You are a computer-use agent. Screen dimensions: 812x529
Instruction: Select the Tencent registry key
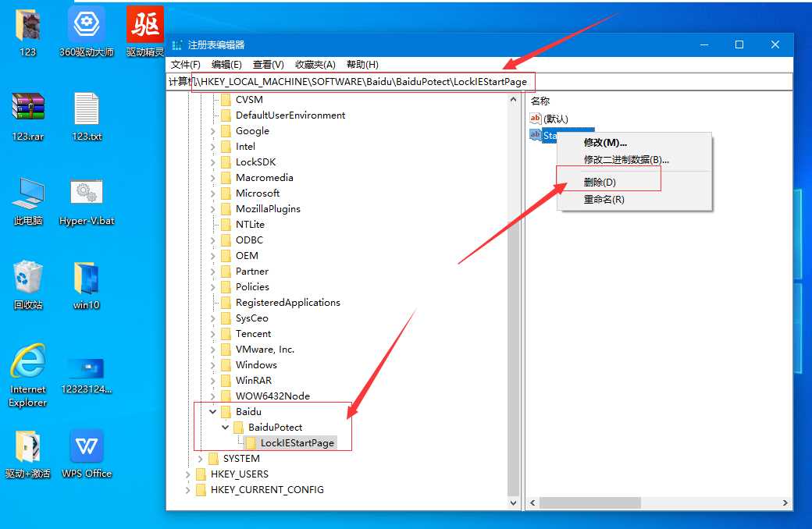tap(253, 333)
